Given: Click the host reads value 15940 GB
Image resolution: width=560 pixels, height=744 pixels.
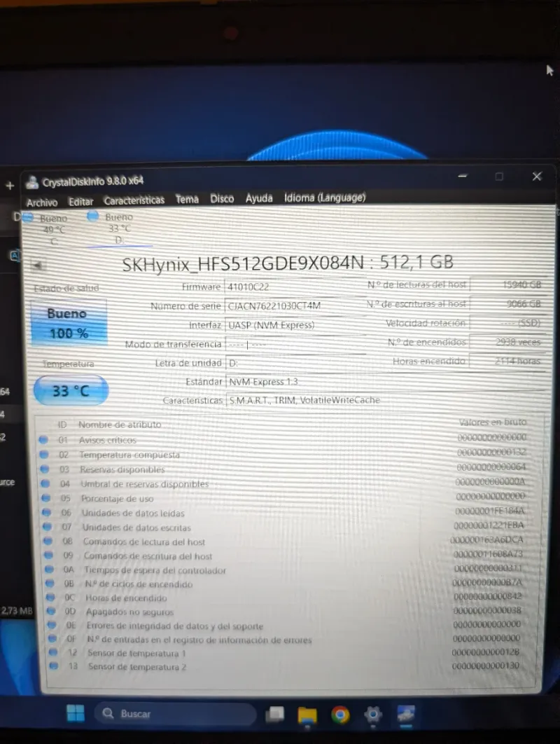Looking at the screenshot, I should (507, 284).
